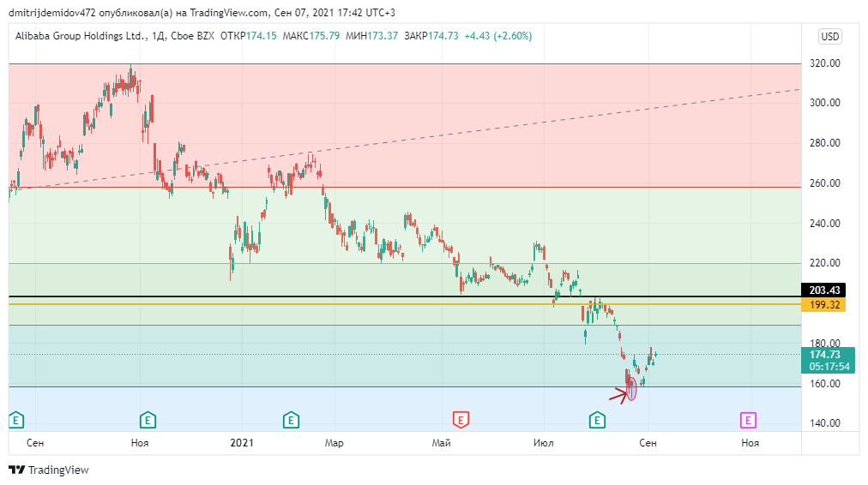The height and width of the screenshot is (485, 868).
Task: Click the green E earnings marker left of Мар
Action: pyautogui.click(x=291, y=420)
